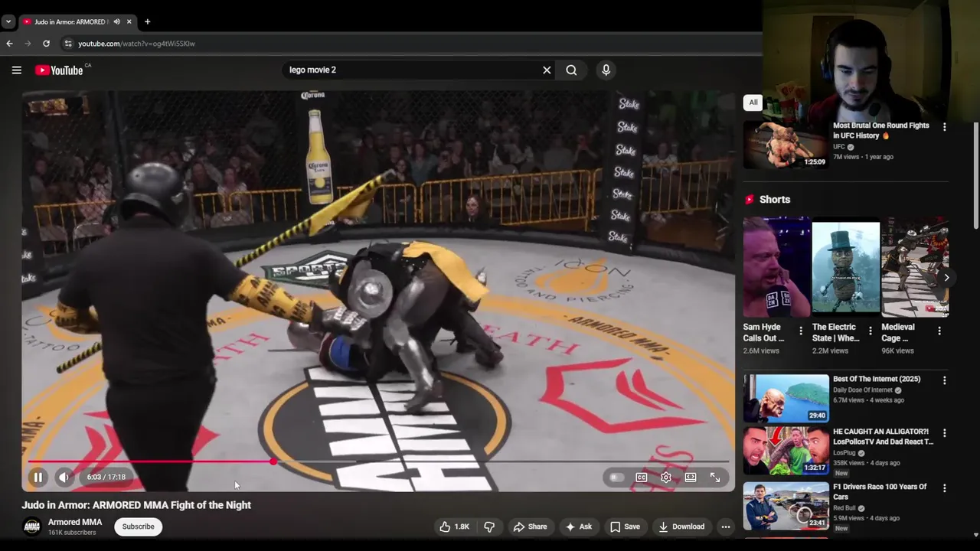Open options for Medieval Cage short

point(939,331)
